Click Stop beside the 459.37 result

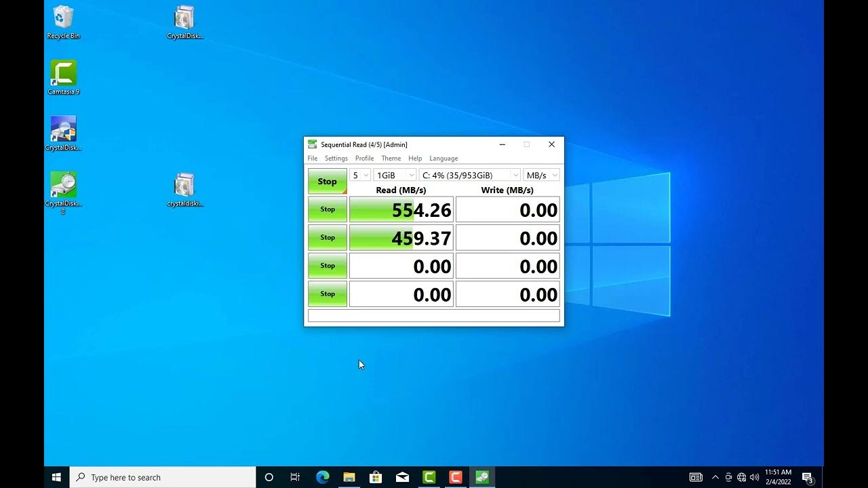click(x=328, y=237)
